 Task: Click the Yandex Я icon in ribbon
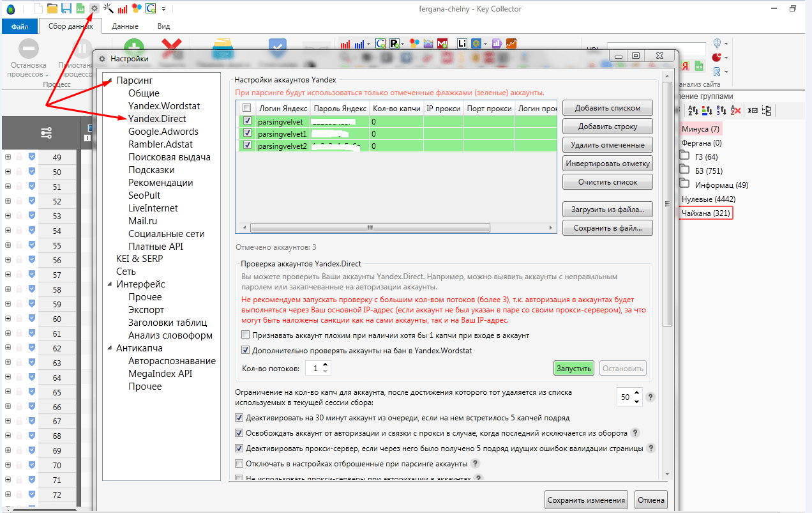[x=685, y=66]
